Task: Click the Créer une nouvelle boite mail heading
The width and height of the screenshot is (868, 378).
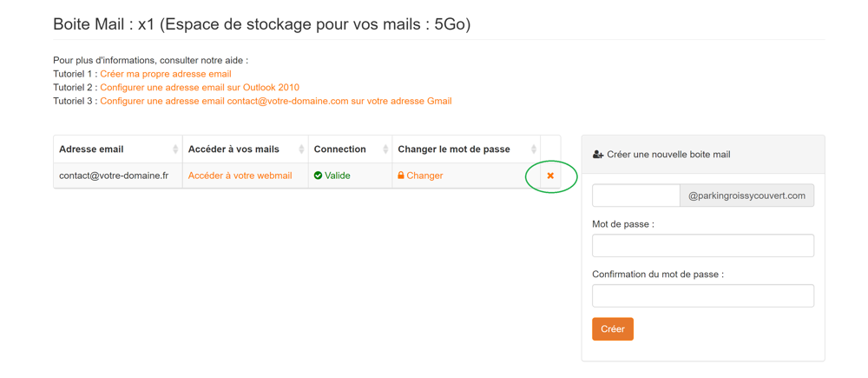Action: [668, 155]
